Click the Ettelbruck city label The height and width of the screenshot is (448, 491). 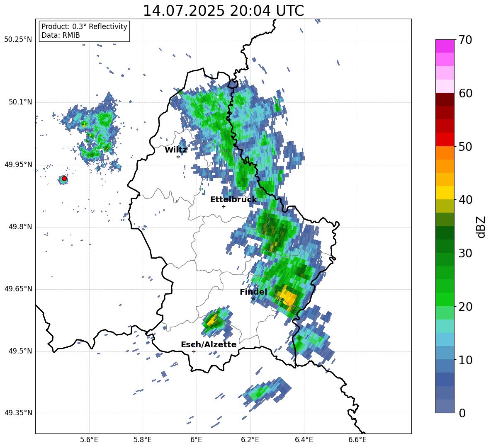(233, 200)
